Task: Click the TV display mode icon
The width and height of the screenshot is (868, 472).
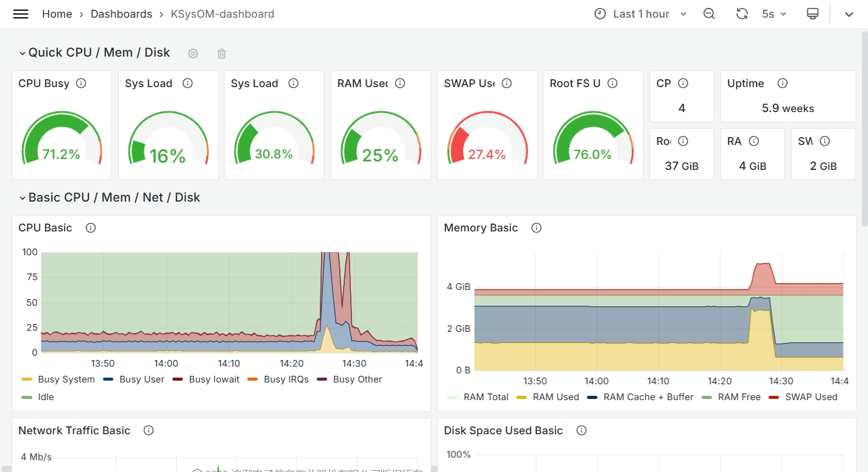Action: coord(812,14)
